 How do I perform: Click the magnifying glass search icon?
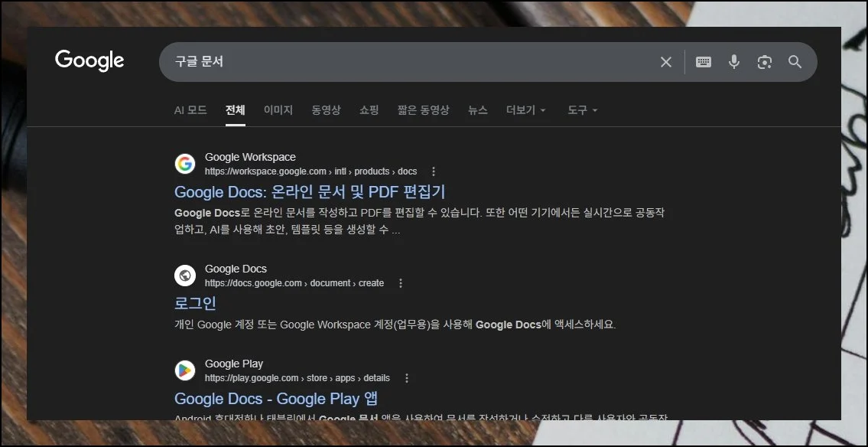point(795,62)
